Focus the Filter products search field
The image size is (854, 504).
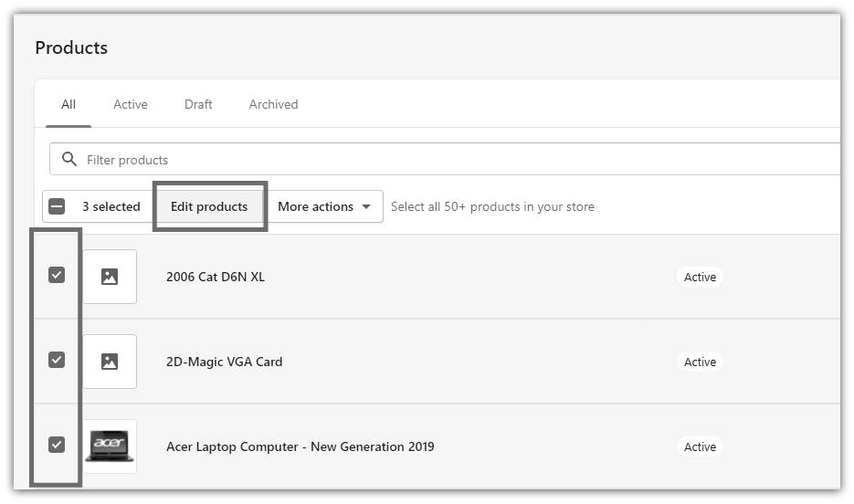445,159
